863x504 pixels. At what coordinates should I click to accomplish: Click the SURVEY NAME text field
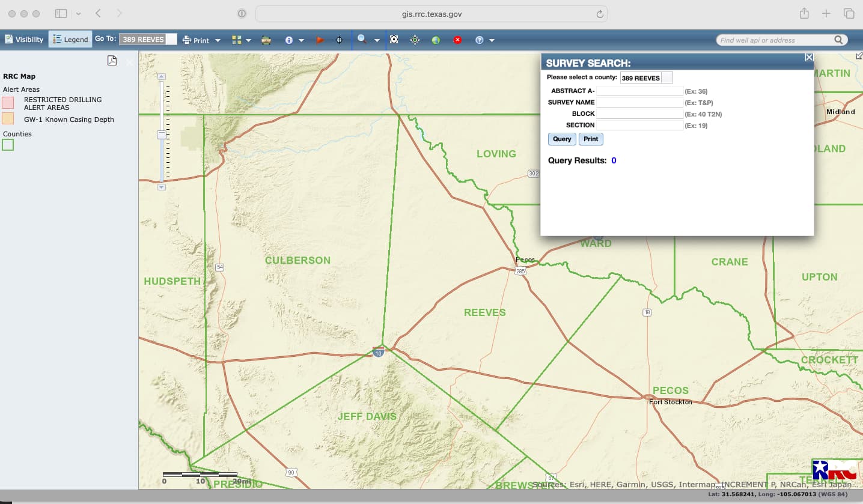coord(639,103)
